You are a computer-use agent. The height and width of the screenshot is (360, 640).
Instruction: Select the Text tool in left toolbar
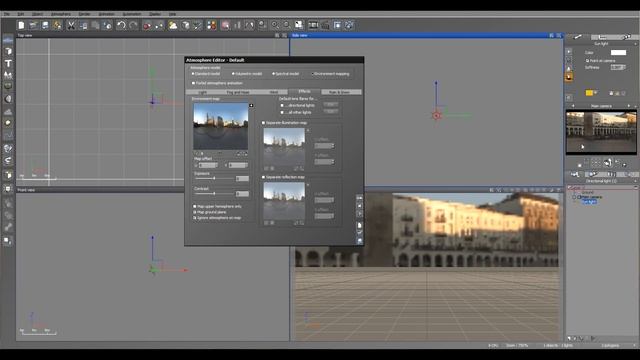(8, 63)
